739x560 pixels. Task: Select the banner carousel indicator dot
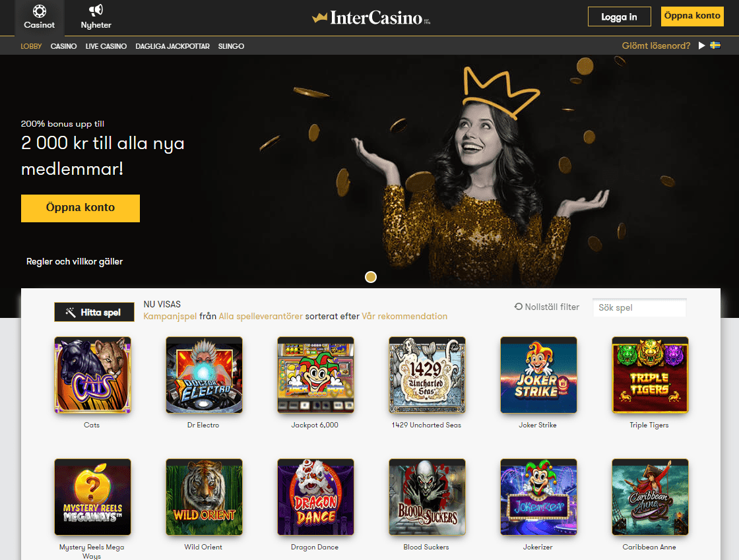click(371, 277)
